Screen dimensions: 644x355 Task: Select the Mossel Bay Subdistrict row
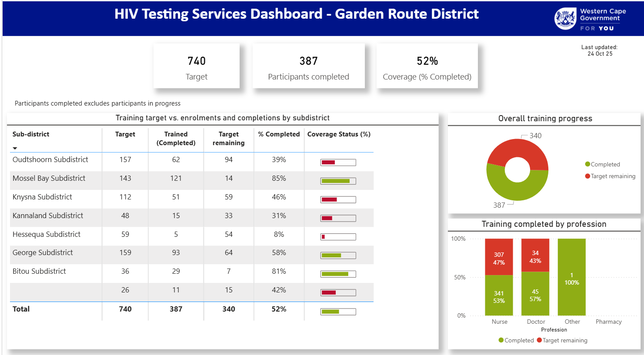(x=49, y=178)
